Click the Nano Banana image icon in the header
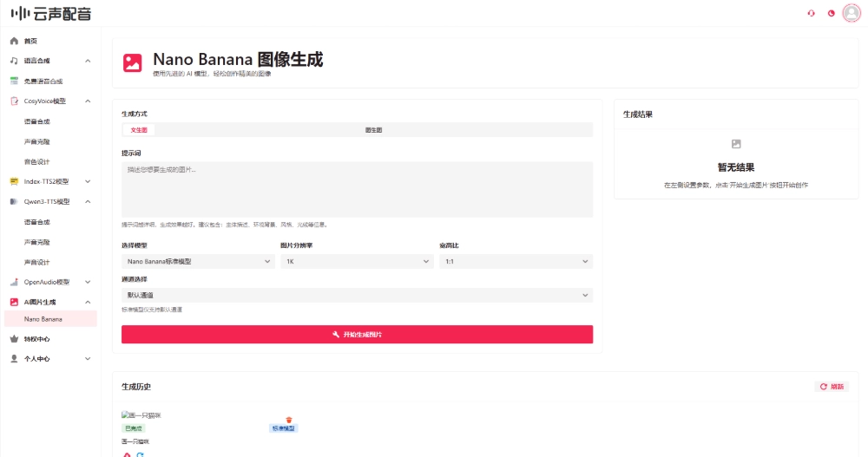Viewport: 868px width, 457px height. click(x=133, y=62)
